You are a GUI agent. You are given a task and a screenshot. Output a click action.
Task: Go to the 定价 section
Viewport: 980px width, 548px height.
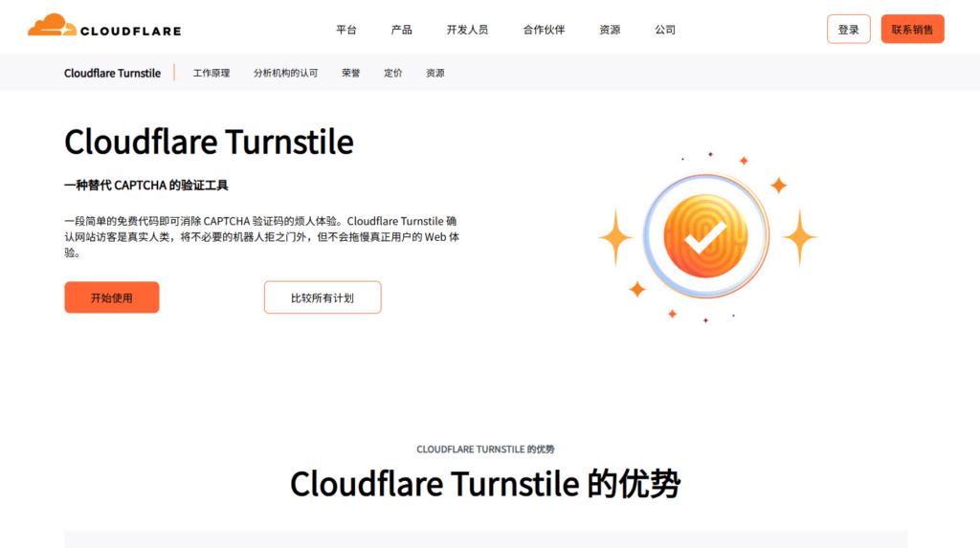point(392,73)
